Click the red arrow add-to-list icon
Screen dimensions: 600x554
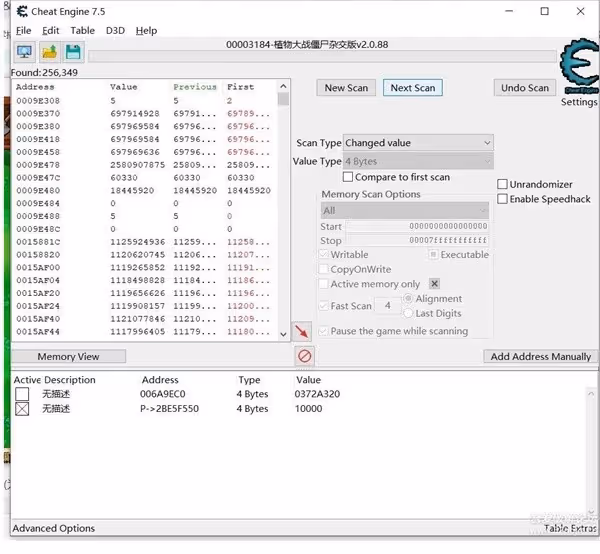click(x=302, y=331)
